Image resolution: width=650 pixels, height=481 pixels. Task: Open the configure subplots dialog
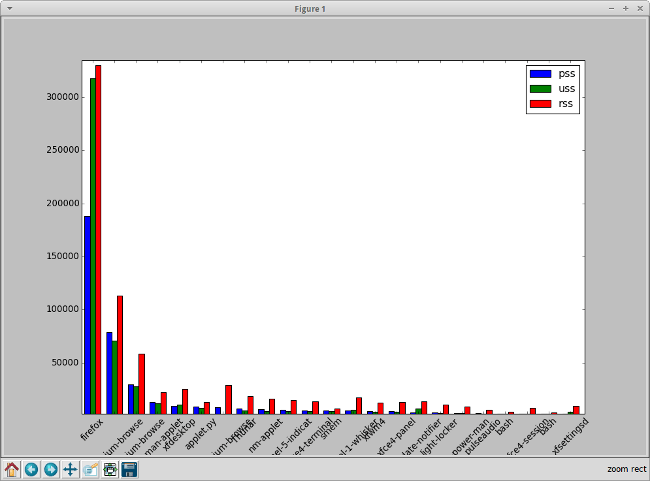(x=110, y=469)
